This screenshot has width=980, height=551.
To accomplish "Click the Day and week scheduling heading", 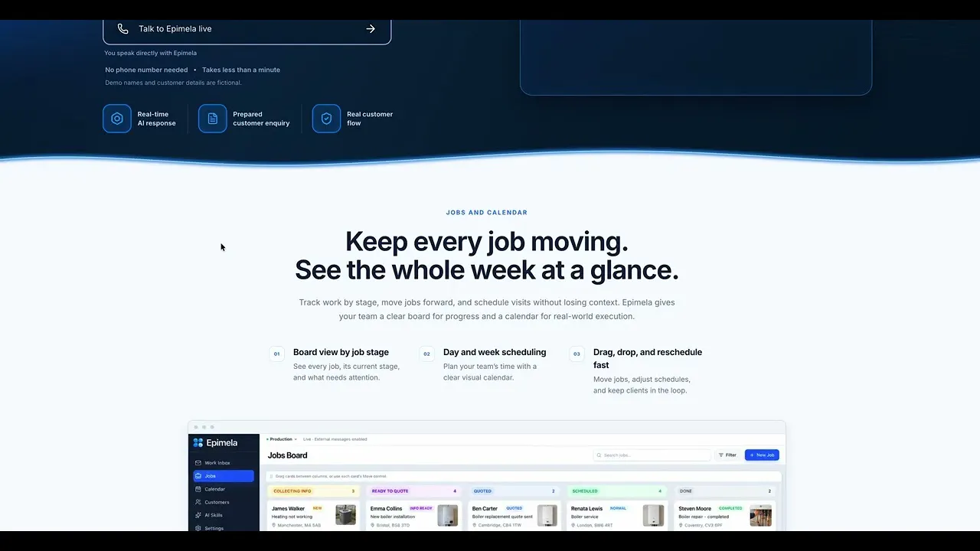I will coord(495,352).
